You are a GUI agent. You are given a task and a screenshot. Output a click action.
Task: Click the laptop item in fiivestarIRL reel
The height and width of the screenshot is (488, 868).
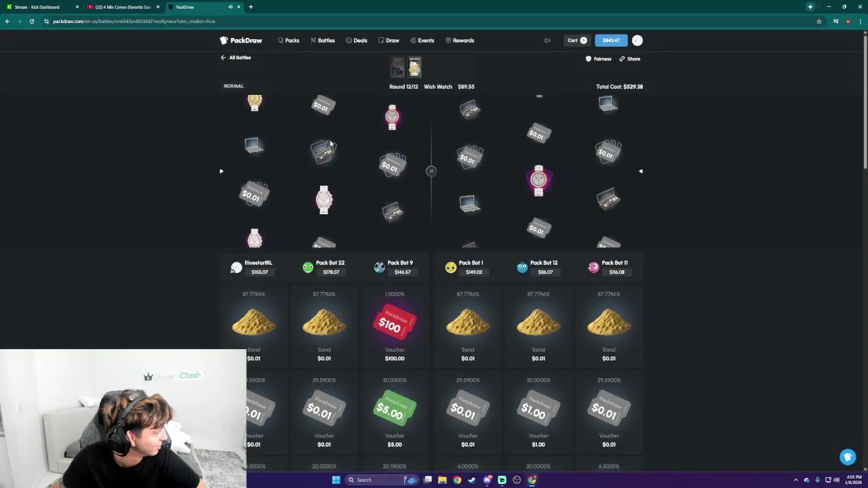click(x=254, y=145)
